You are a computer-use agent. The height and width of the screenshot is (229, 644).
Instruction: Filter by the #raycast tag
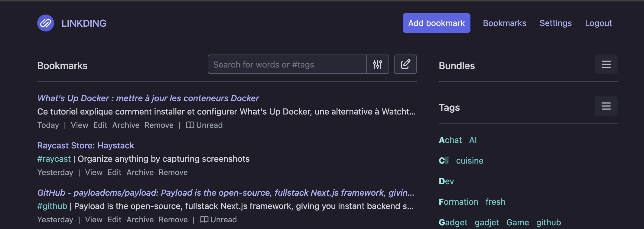[54, 159]
